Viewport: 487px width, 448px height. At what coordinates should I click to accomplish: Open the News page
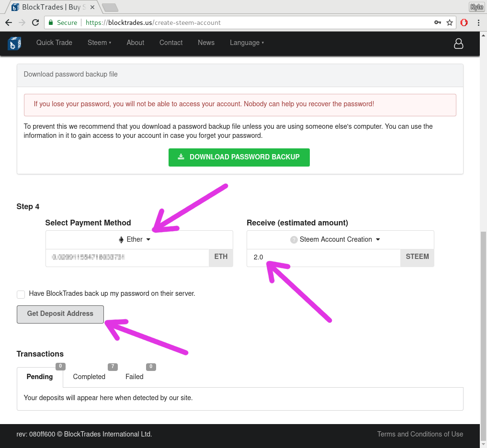[x=206, y=43]
